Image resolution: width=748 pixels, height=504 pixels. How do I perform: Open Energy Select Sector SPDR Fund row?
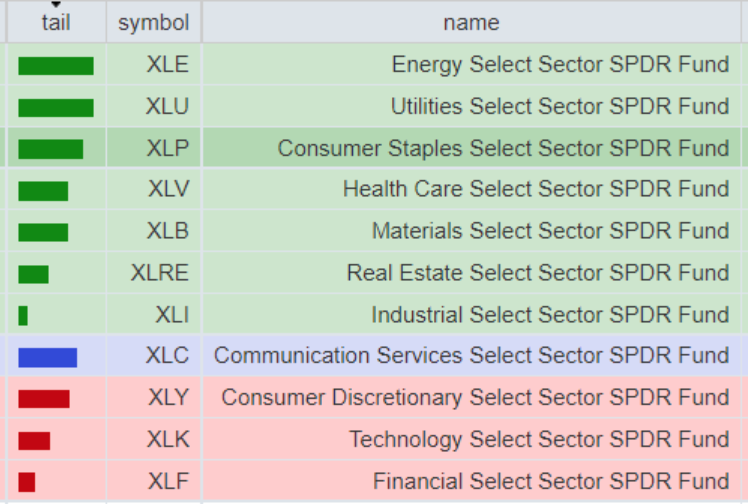560,66
